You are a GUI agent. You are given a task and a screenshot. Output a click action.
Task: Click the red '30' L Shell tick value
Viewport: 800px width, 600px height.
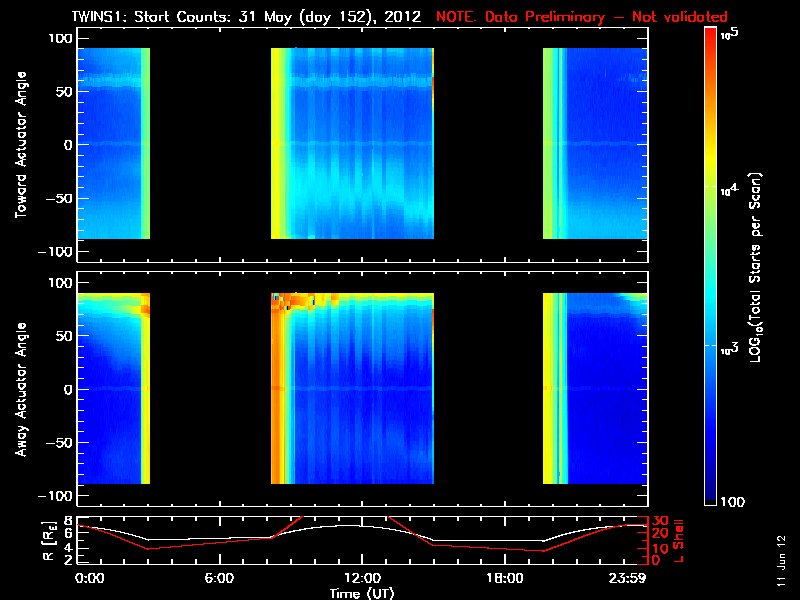click(660, 521)
